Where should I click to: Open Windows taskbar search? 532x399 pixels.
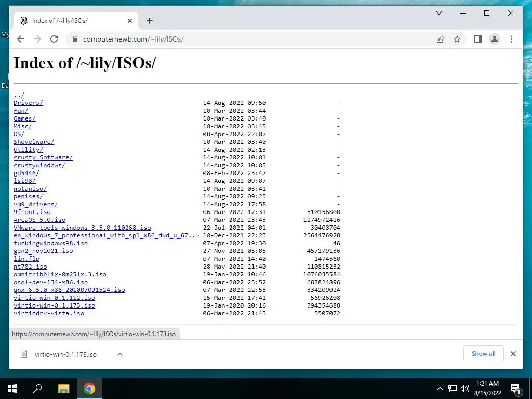pyautogui.click(x=37, y=389)
